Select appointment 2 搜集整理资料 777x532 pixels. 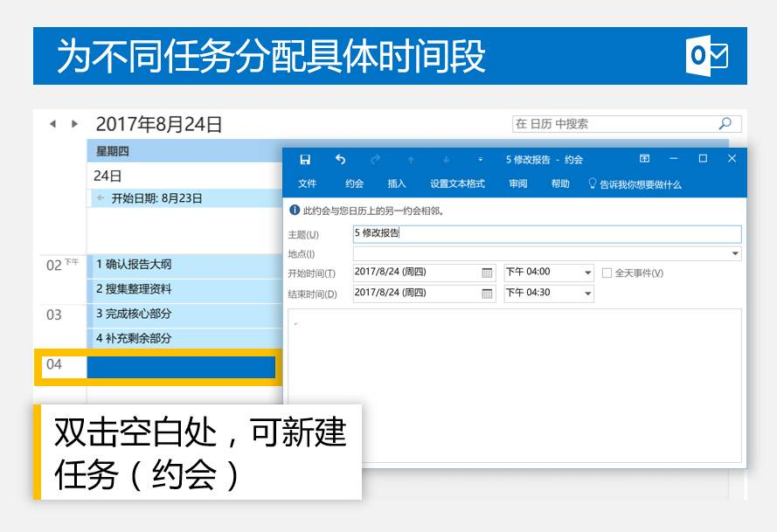[184, 290]
